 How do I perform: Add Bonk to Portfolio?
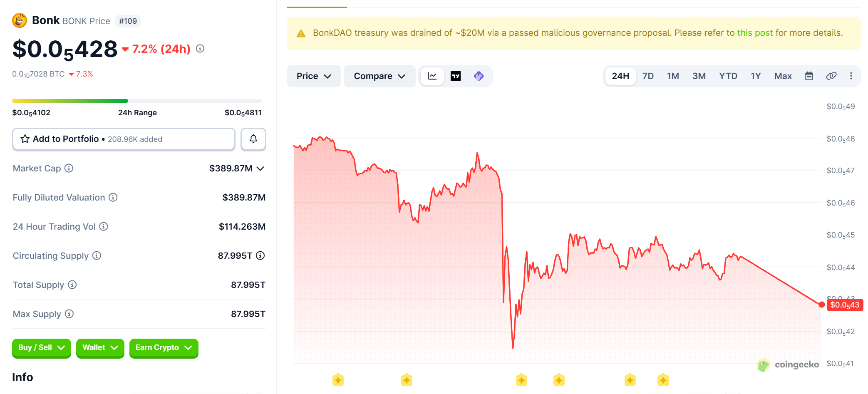pos(124,139)
